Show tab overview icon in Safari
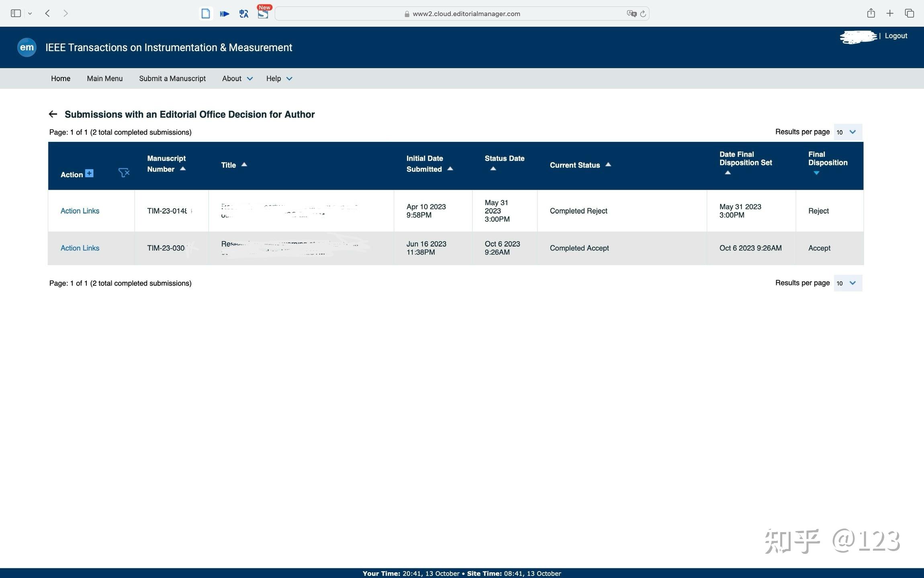The image size is (924, 578). [909, 13]
